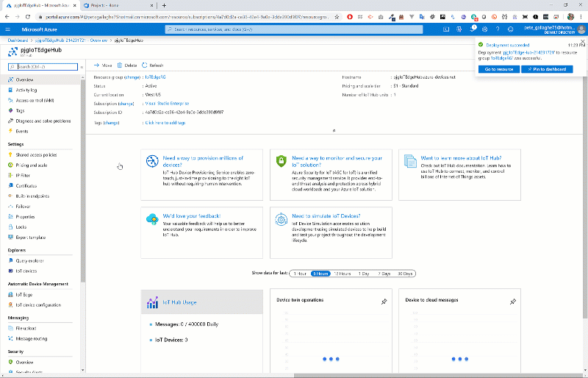The width and height of the screenshot is (588, 378).
Task: Click the browser back arrow
Action: 7,16
